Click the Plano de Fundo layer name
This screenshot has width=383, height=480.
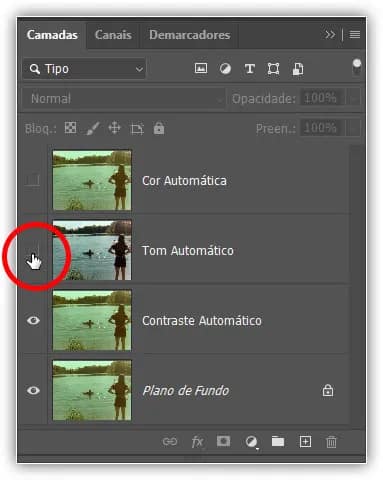tap(186, 391)
